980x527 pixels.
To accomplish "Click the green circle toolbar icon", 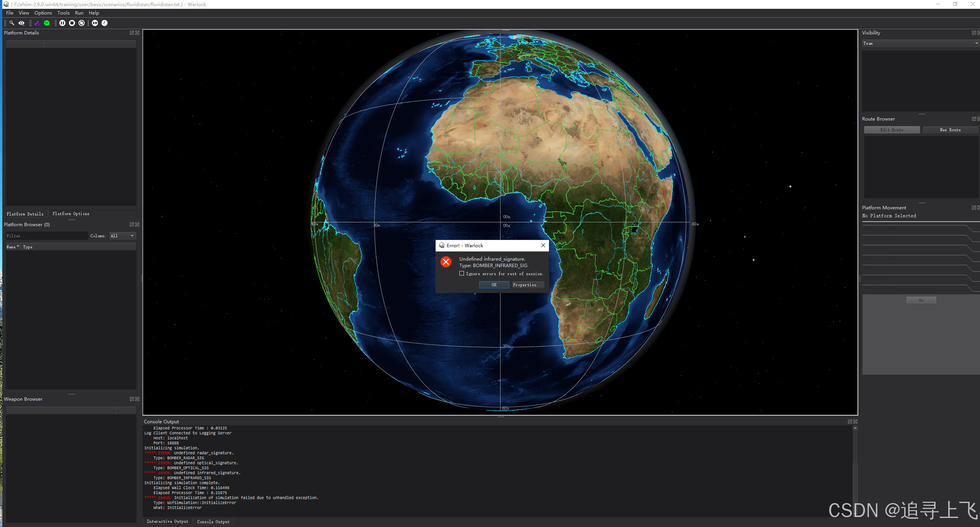I will pyautogui.click(x=47, y=23).
